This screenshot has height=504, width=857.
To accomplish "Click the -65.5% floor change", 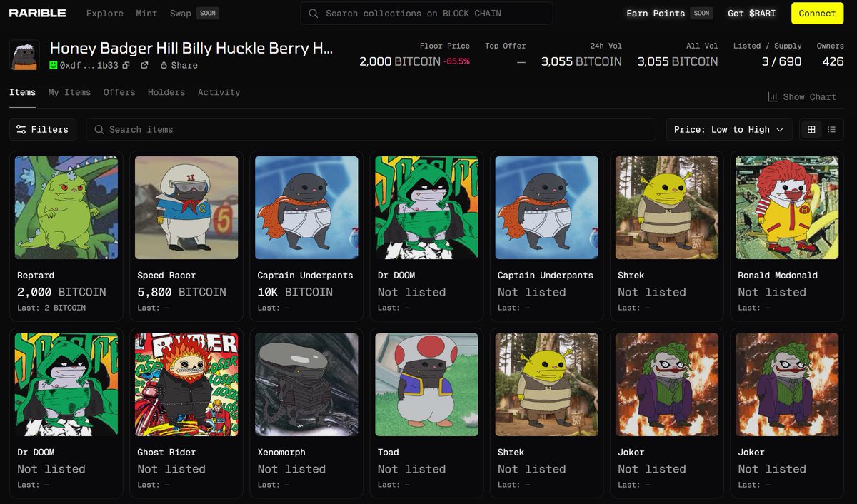I will click(x=457, y=61).
